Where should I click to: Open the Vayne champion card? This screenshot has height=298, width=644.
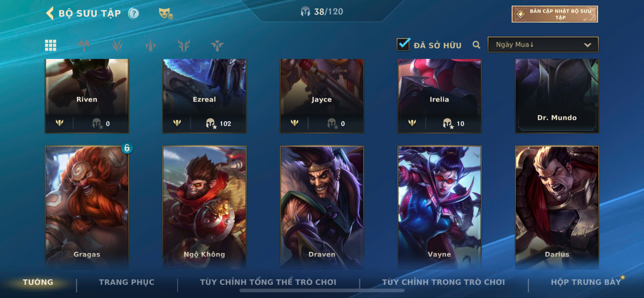click(x=439, y=207)
